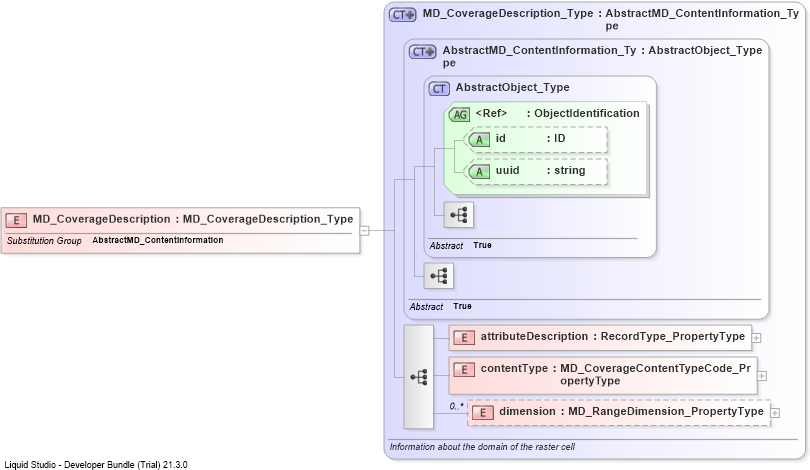
Task: Click the CT icon of AbstractObject_Type
Action: (x=439, y=89)
